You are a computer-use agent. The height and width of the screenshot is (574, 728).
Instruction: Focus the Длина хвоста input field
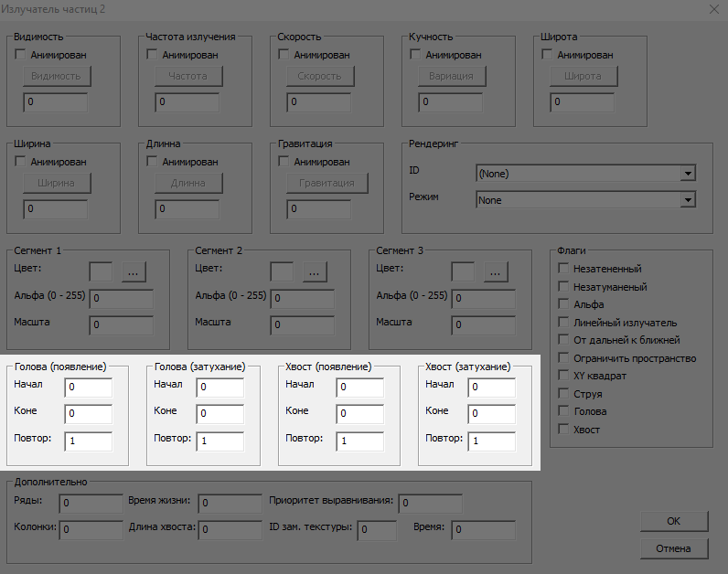click(230, 530)
